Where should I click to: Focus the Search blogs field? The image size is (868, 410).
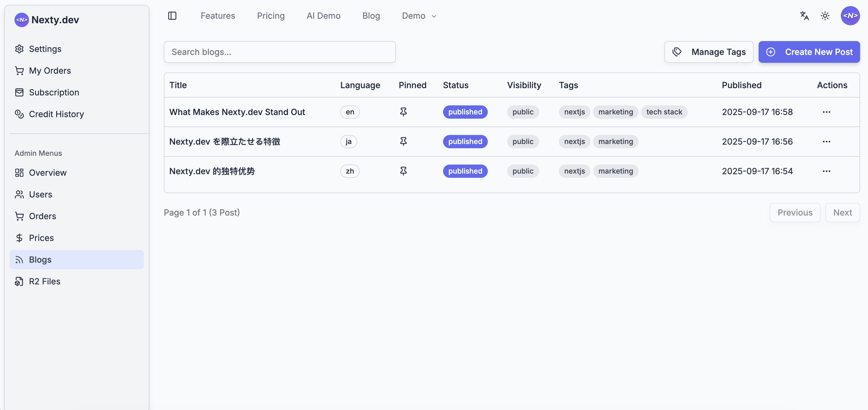pos(279,52)
